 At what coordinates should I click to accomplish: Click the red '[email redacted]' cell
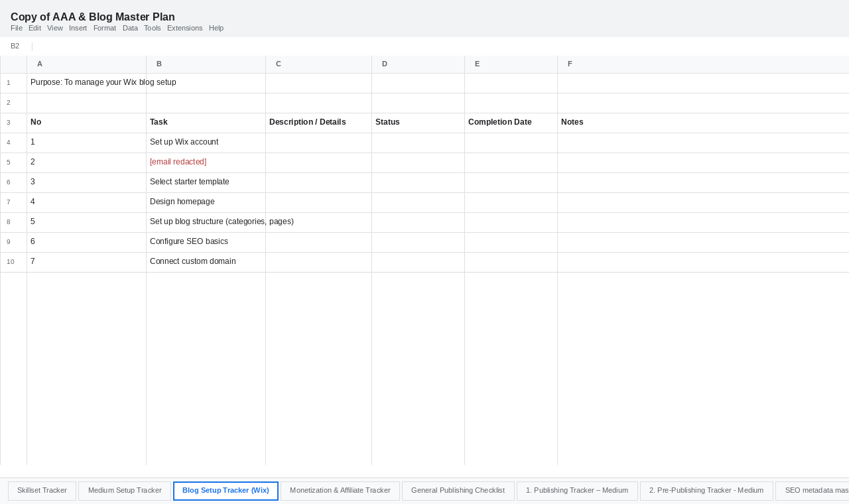click(x=206, y=162)
